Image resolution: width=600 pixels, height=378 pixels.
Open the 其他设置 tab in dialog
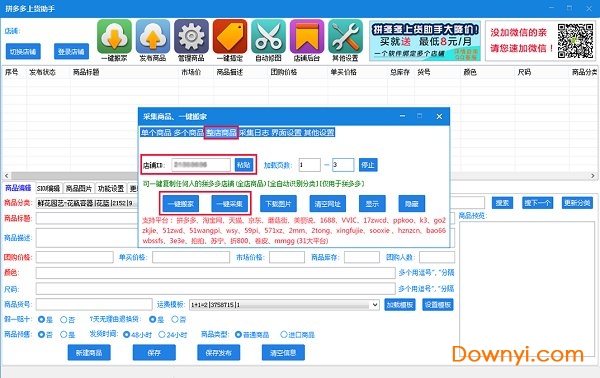pyautogui.click(x=319, y=133)
